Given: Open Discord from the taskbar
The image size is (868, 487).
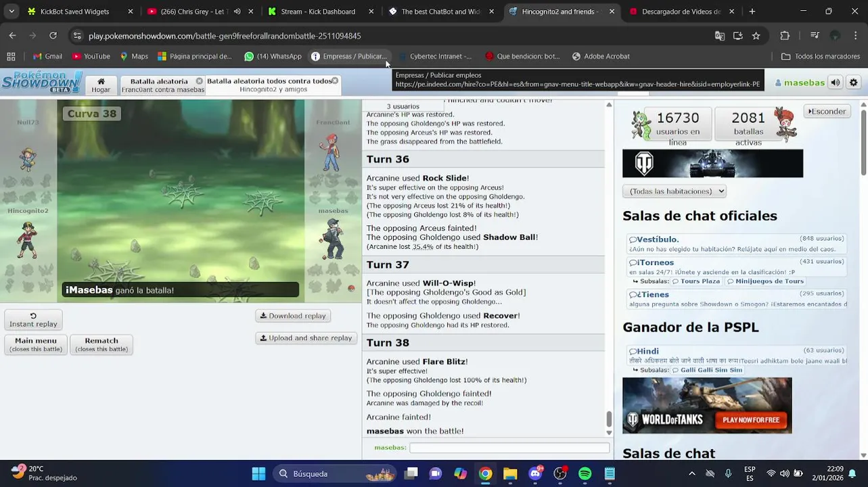Looking at the screenshot, I should [x=535, y=473].
